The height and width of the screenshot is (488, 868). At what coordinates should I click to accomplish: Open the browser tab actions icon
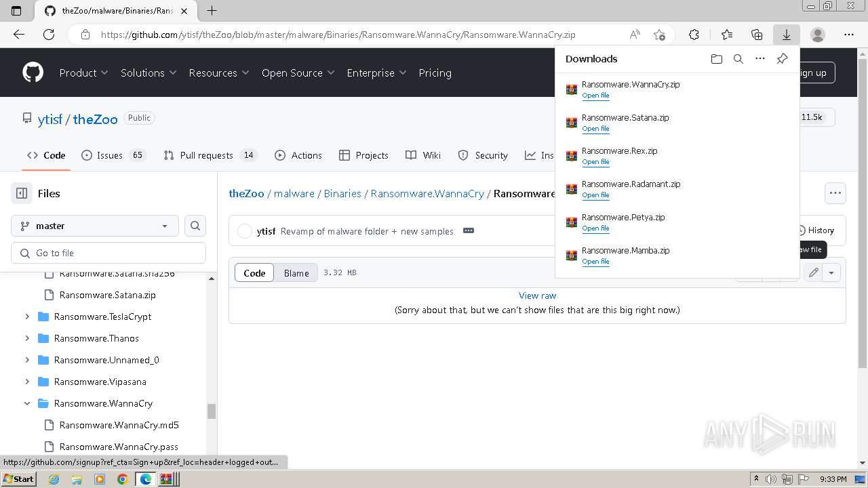[17, 11]
